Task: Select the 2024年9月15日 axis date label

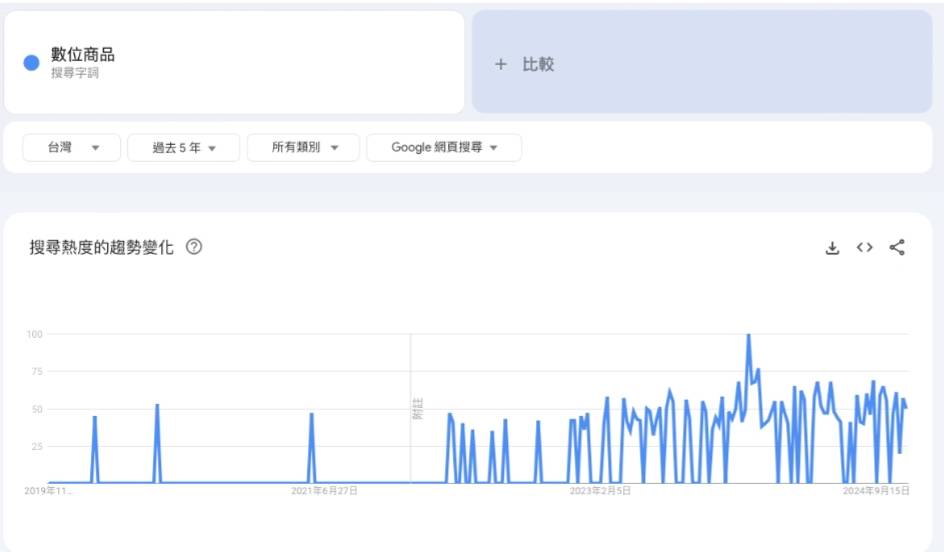Action: pos(875,491)
